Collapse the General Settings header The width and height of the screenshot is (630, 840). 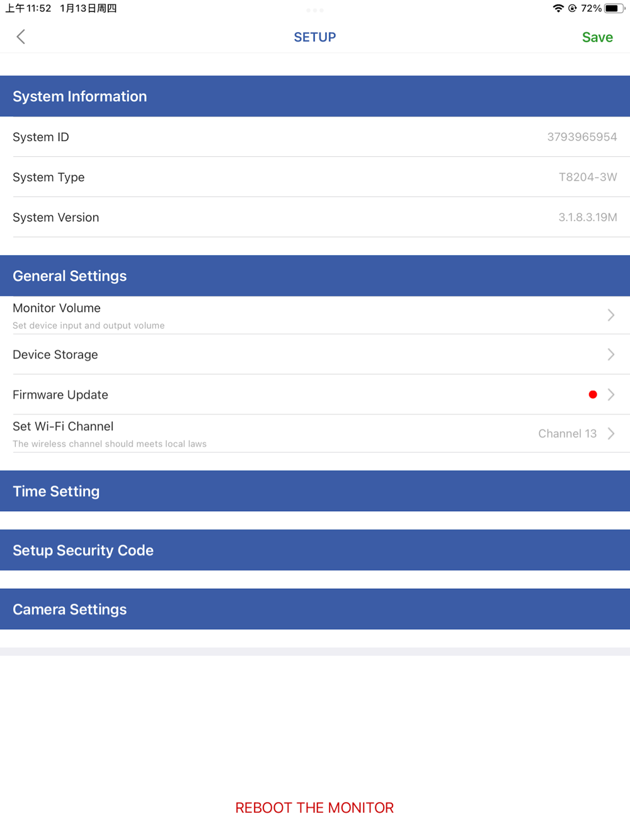[x=315, y=276]
